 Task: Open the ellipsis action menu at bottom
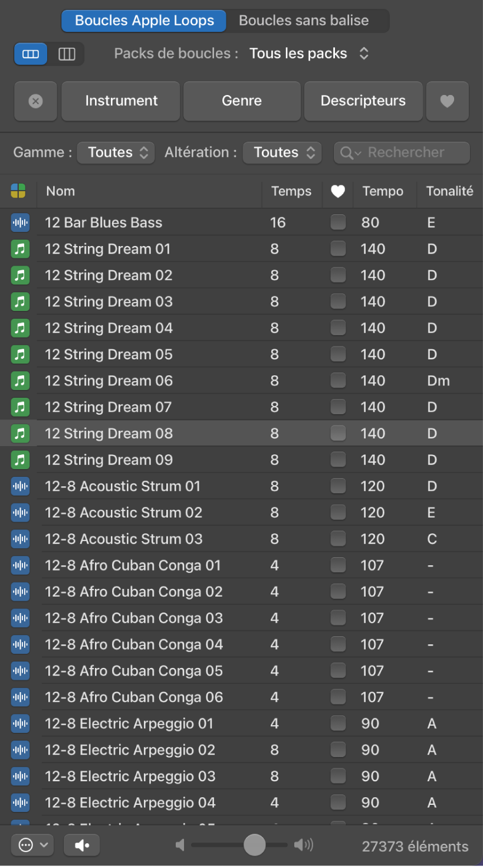click(32, 845)
